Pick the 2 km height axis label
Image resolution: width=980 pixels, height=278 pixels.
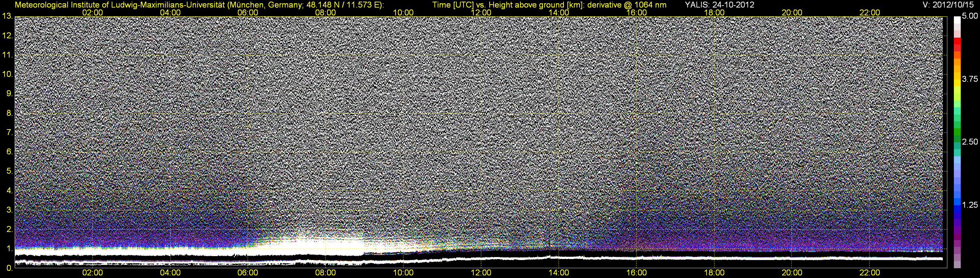tap(9, 229)
